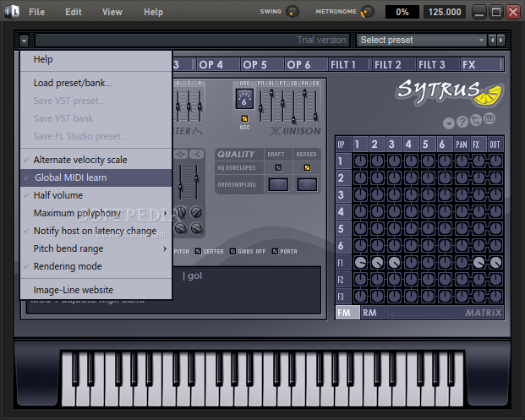The image size is (525, 420).
Task: Toggle Half volume option
Action: [96, 195]
